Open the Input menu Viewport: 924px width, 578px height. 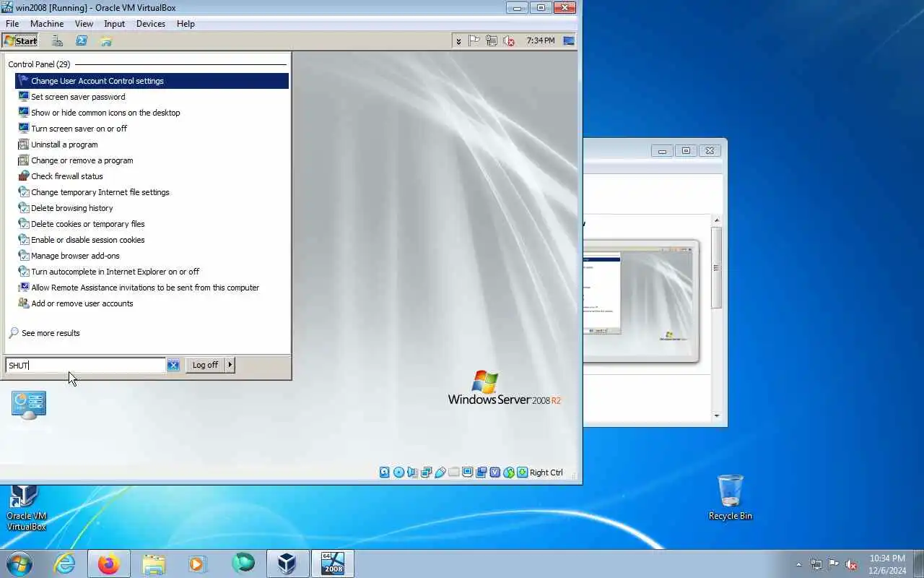click(x=114, y=24)
